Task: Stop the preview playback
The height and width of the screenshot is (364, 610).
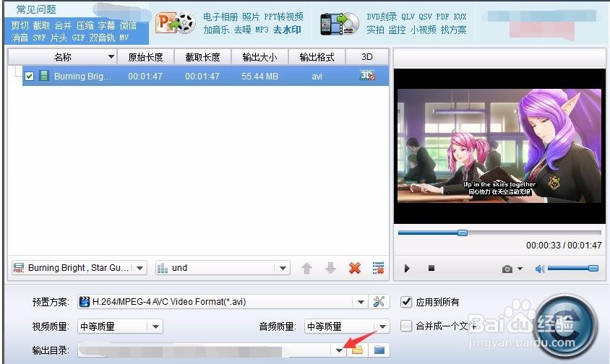Action: click(x=431, y=268)
